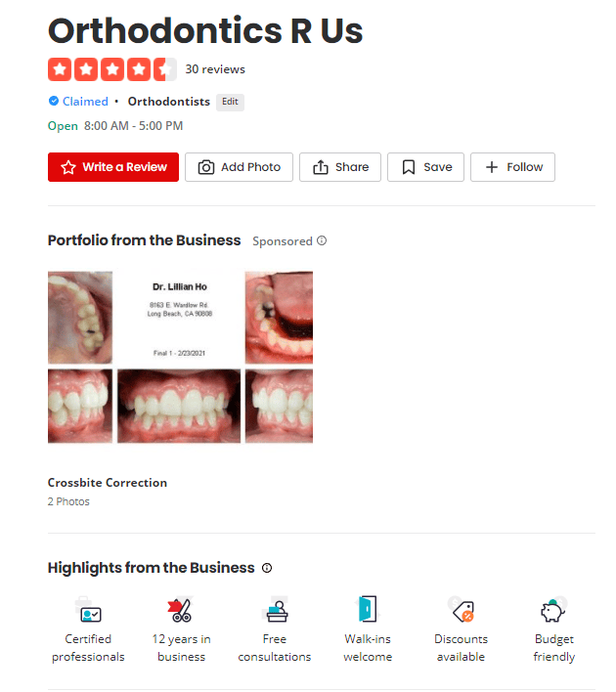Click the Edit category button
Image resolution: width=616 pixels, height=692 pixels.
tap(230, 102)
